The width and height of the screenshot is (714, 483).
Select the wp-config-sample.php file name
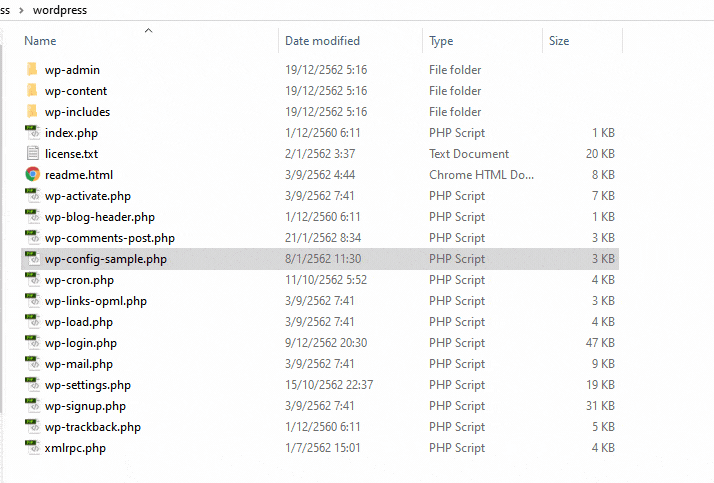pos(106,259)
